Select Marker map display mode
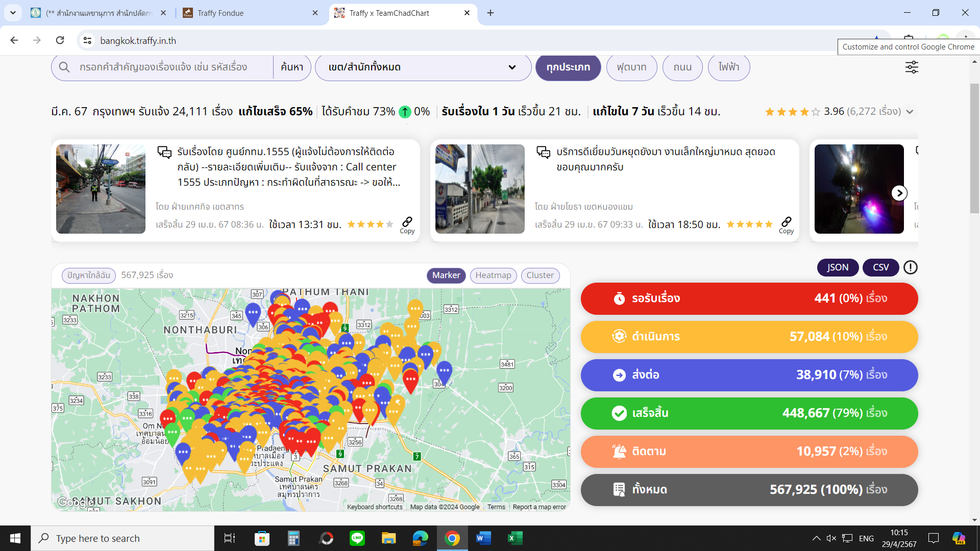Screen dimensions: 980x551 tap(446, 275)
